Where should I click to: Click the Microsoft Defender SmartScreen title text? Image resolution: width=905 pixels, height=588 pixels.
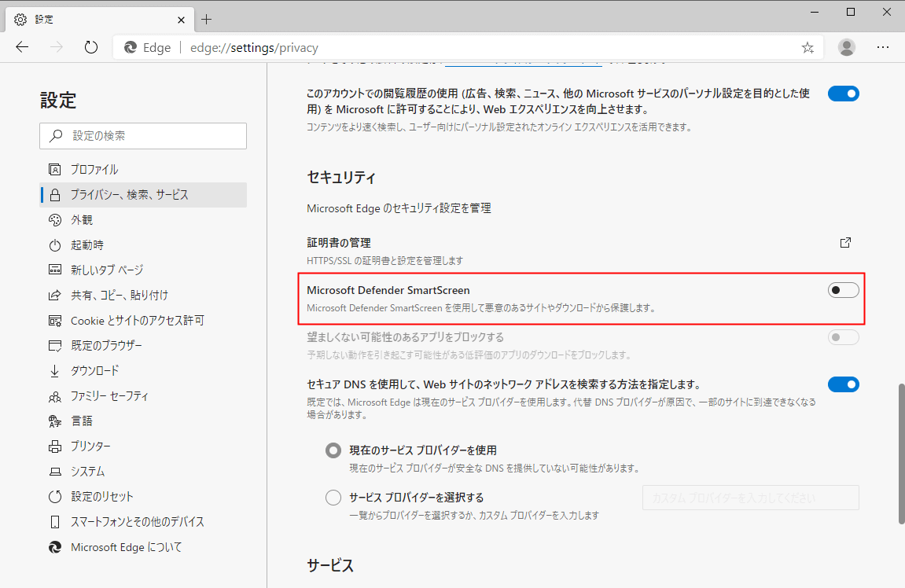[x=388, y=290]
